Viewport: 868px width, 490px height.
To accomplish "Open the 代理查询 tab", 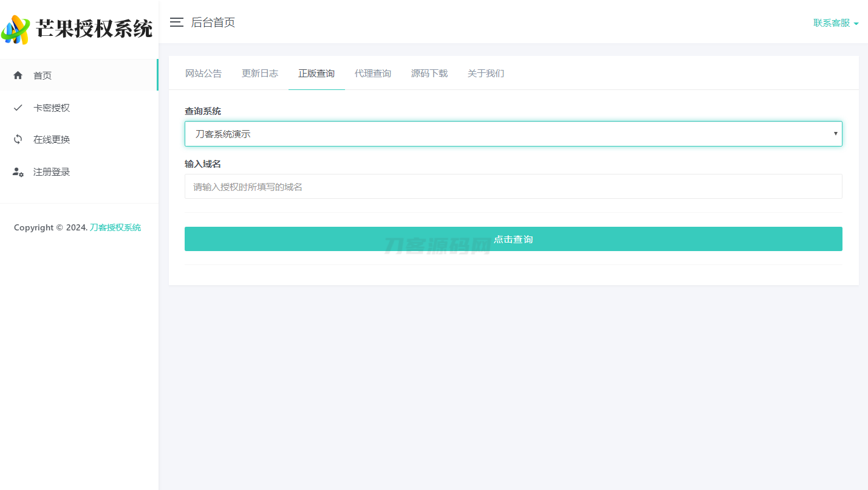I will pos(372,73).
